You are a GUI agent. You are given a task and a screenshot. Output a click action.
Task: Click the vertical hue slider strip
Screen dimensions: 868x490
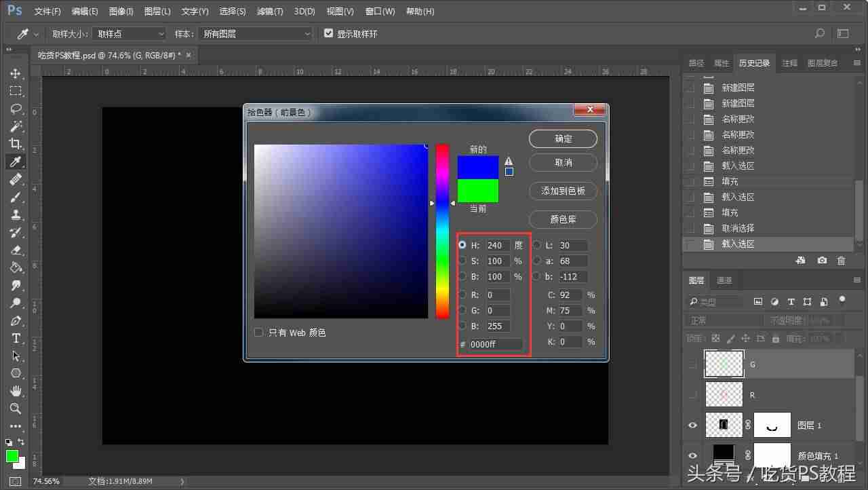coord(442,231)
